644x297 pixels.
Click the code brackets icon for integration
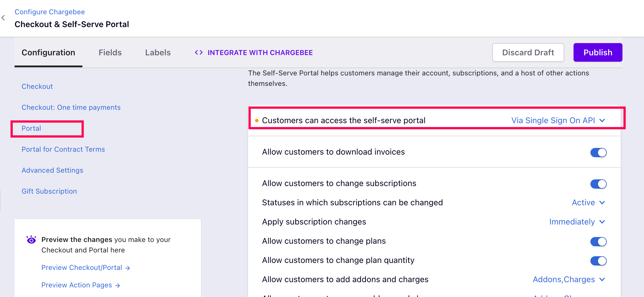(199, 52)
